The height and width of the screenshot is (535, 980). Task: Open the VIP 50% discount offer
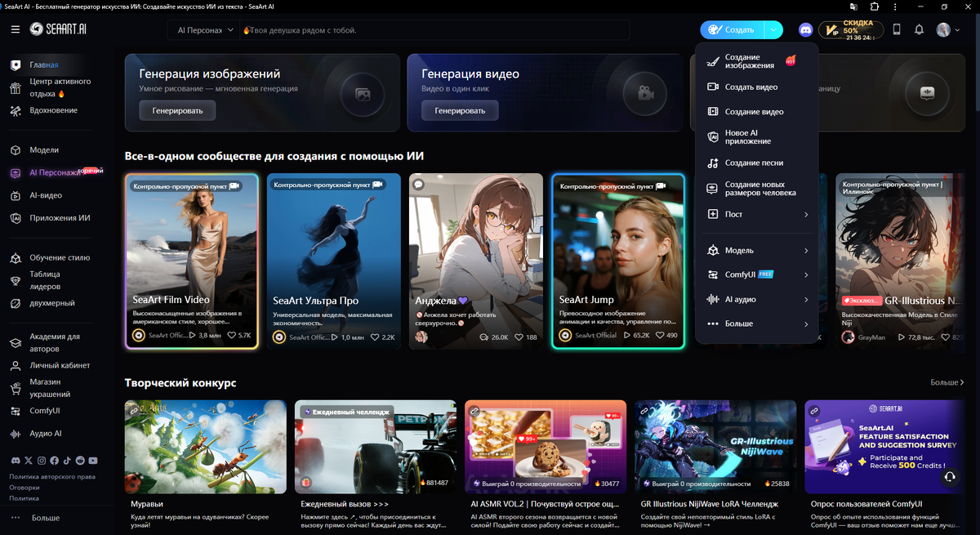coord(850,29)
